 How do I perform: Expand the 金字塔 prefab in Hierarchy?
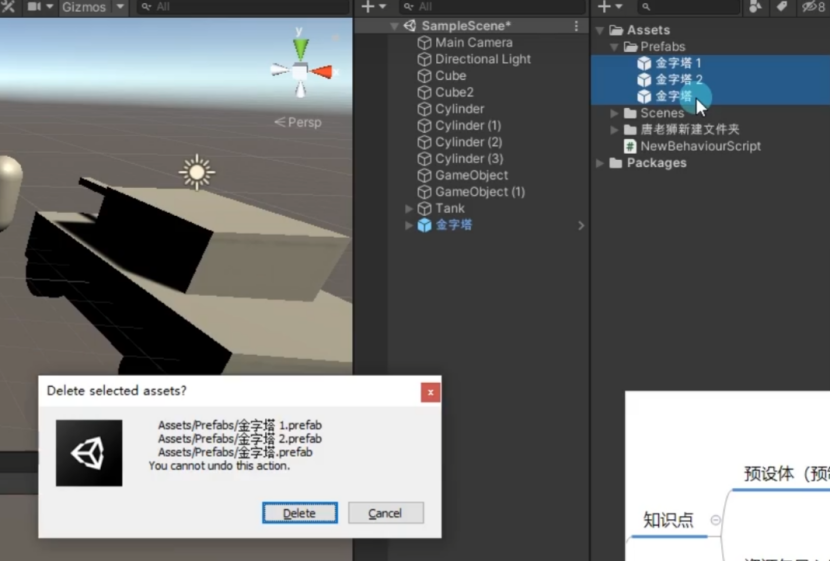tap(409, 225)
